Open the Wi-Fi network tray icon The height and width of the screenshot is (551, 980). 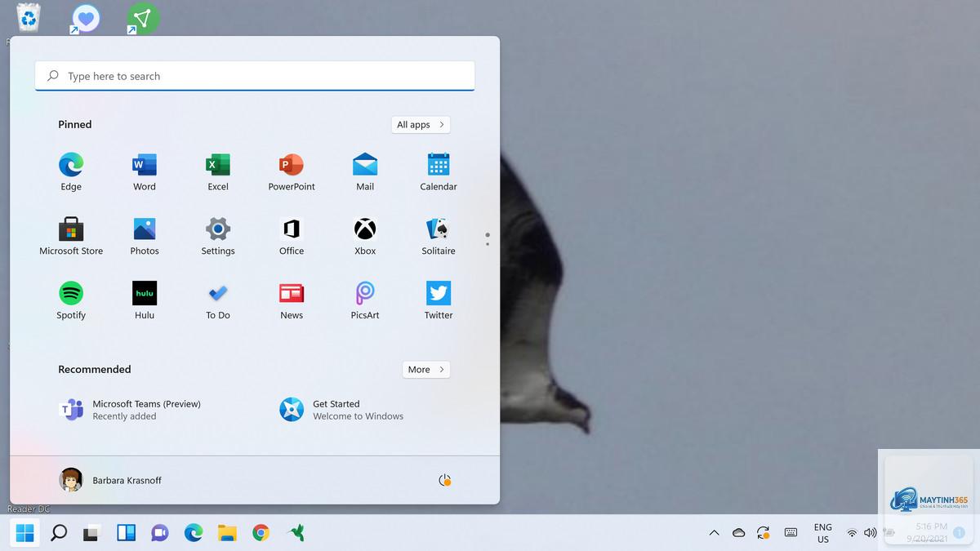click(852, 533)
